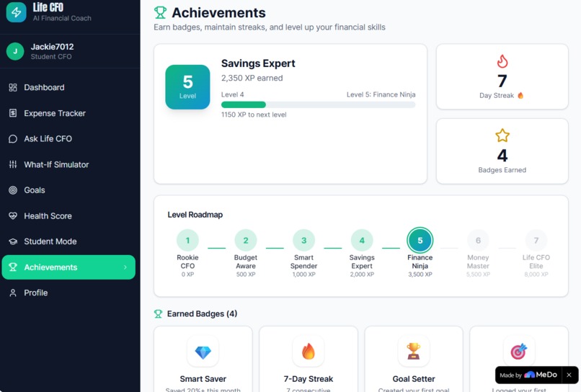The height and width of the screenshot is (392, 581).
Task: Click the "Student CFO" role text
Action: [51, 57]
